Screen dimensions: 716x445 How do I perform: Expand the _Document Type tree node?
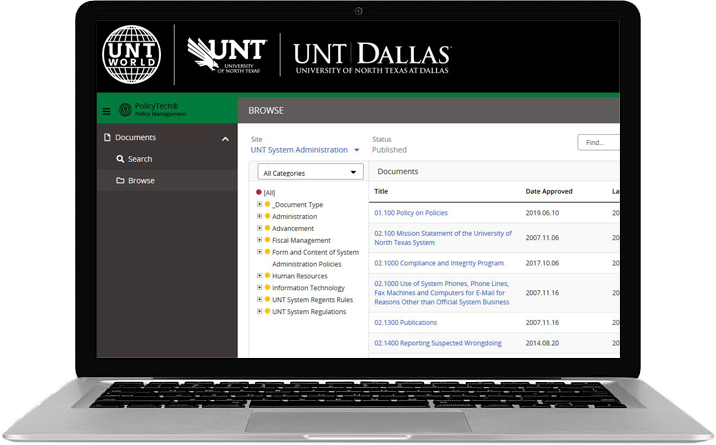(259, 204)
